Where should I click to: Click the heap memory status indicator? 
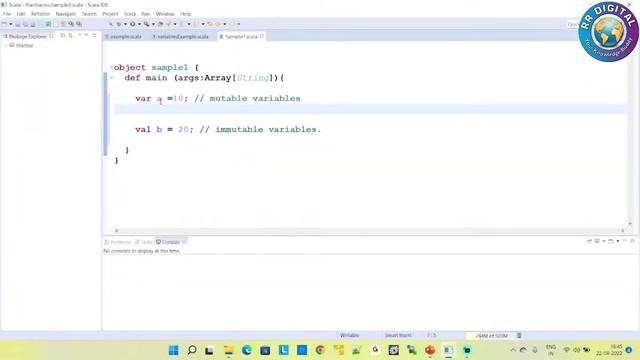pos(491,336)
